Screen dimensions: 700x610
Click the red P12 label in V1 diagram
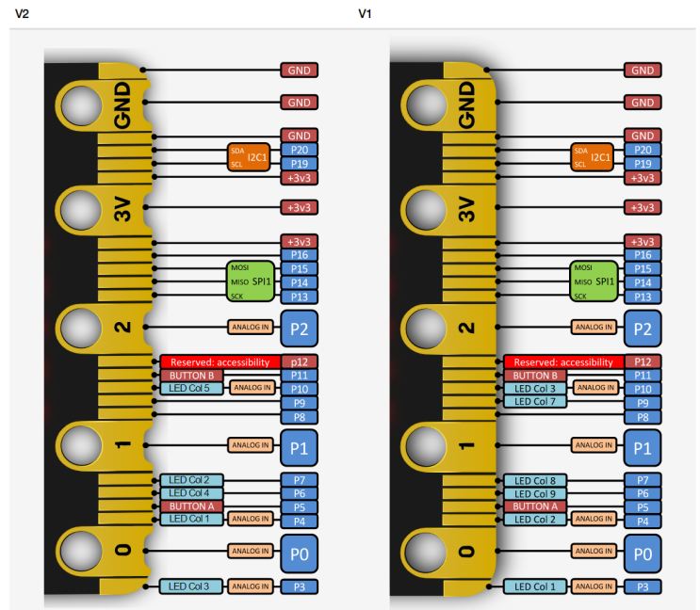(643, 362)
